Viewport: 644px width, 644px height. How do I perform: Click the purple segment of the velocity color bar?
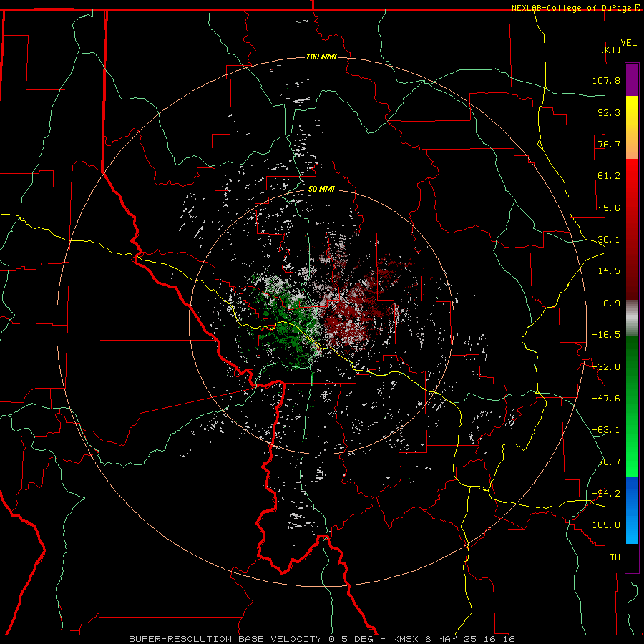[632, 79]
